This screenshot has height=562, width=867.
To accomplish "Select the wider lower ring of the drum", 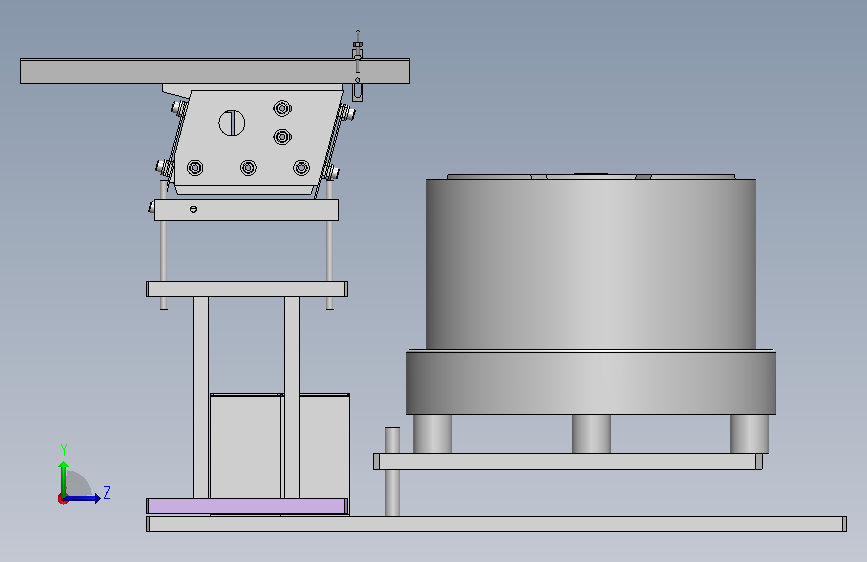I will 591,382.
